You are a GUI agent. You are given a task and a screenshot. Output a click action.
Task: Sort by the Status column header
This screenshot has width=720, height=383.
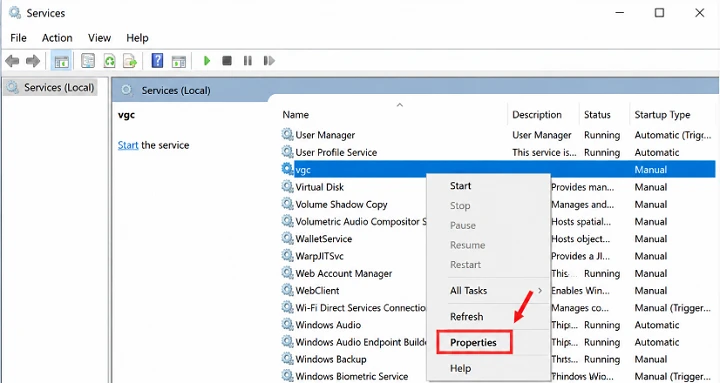(597, 115)
